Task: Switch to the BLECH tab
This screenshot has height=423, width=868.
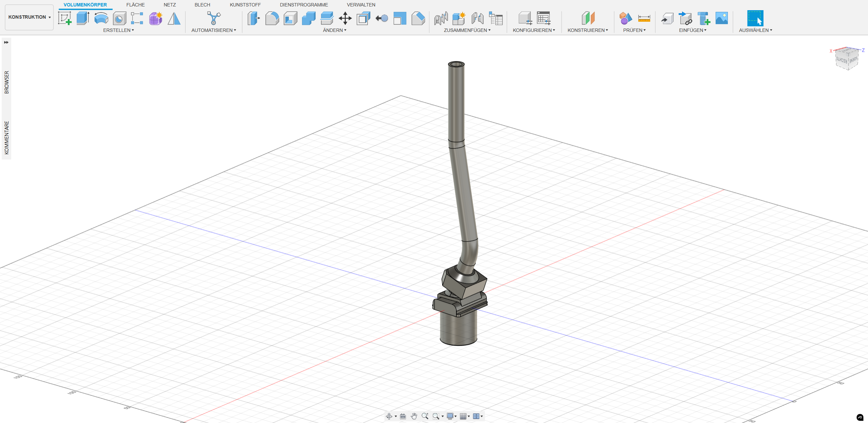Action: [x=202, y=5]
